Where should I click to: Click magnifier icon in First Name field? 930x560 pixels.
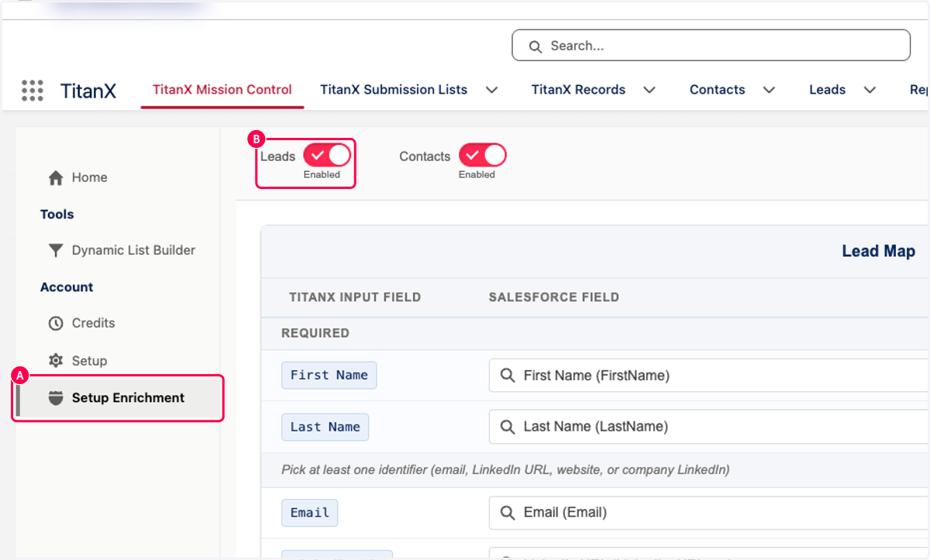pos(508,375)
